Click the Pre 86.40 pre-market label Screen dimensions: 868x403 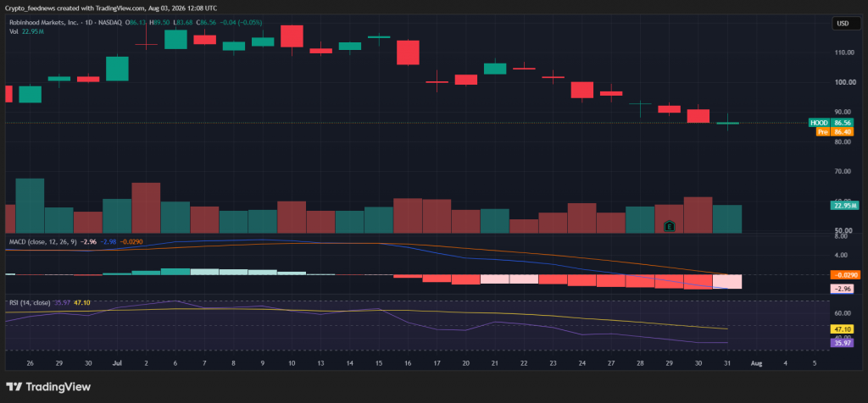[835, 131]
